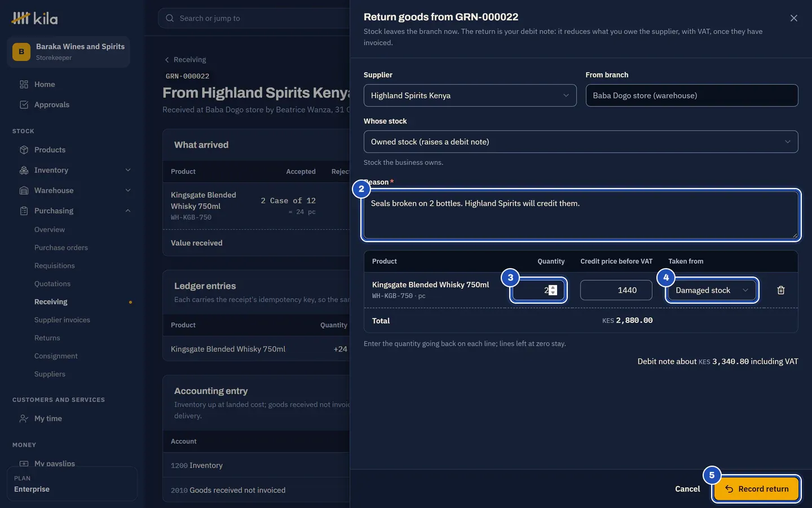Viewport: 812px width, 508px height.
Task: Click the kila logo
Action: pyautogui.click(x=35, y=18)
